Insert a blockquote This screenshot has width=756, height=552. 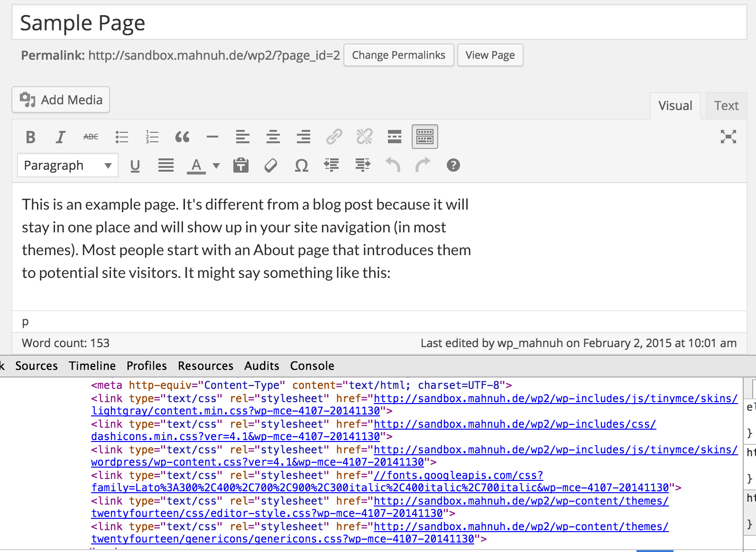coord(182,137)
